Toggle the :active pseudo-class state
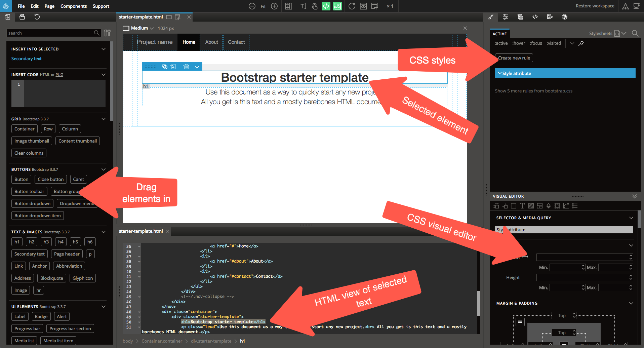The height and width of the screenshot is (348, 644). pos(501,43)
